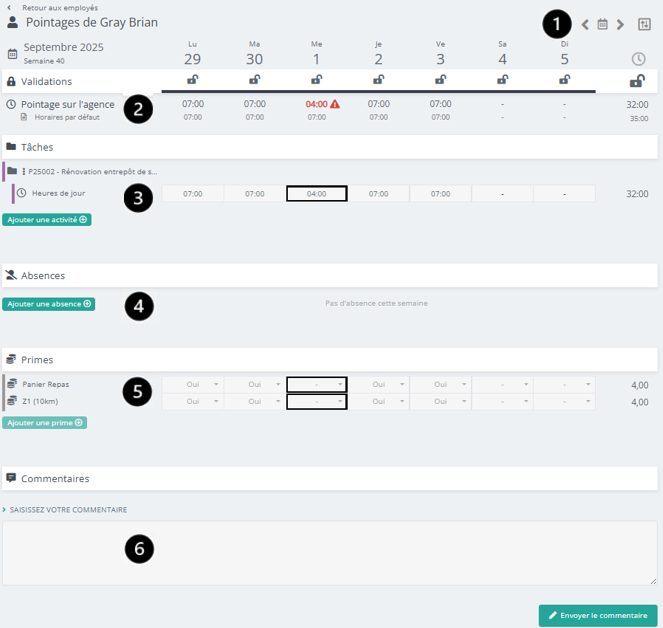Toggle Sunday 5 validation padlock
This screenshot has height=628, width=663.
click(x=565, y=80)
